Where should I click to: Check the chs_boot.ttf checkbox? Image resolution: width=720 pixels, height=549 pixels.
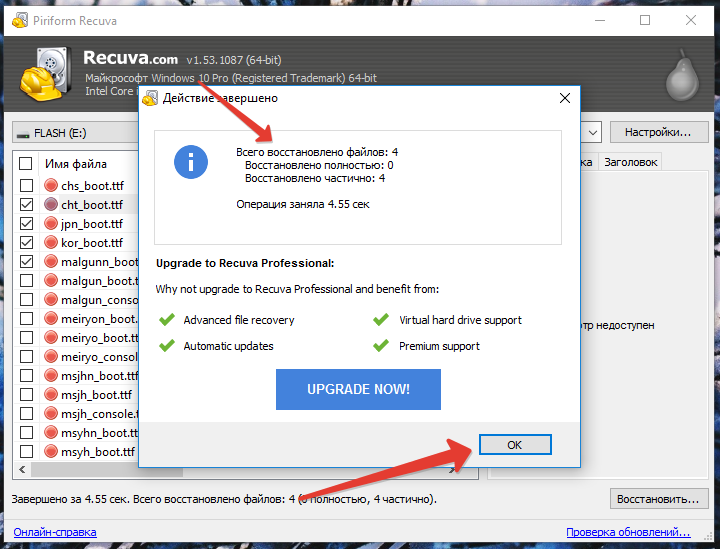click(27, 185)
